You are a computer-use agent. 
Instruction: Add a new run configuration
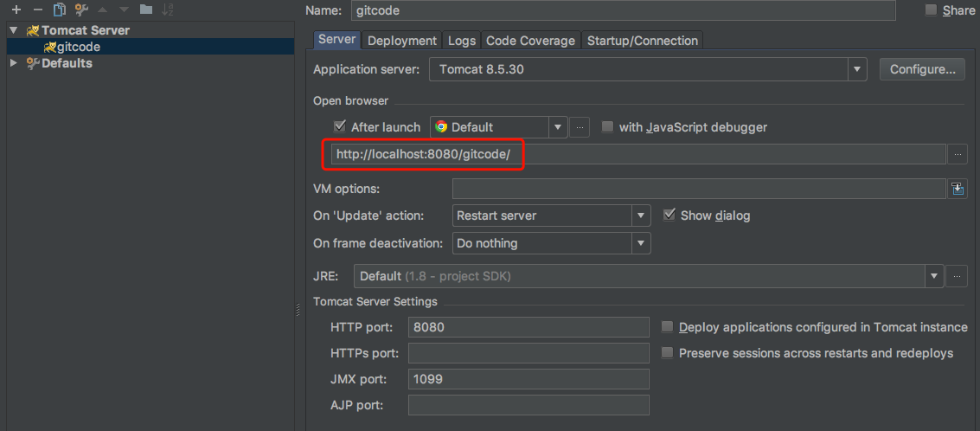(x=17, y=10)
